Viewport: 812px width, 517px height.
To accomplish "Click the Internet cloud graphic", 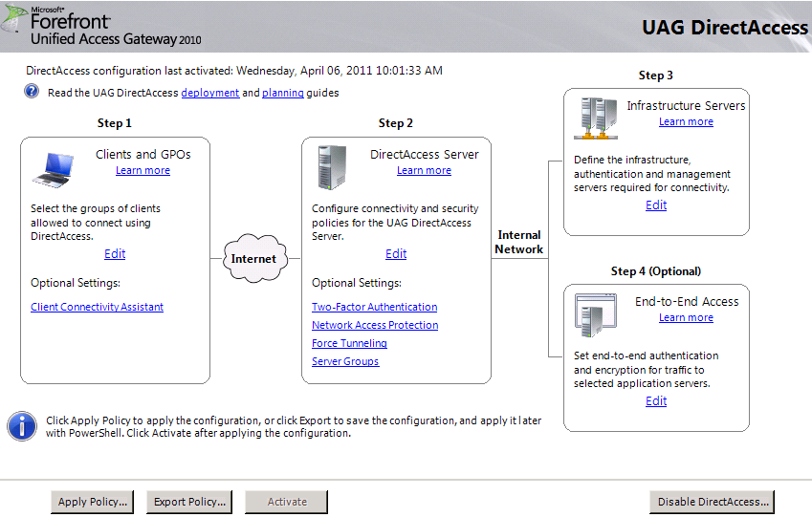I will pyautogui.click(x=254, y=258).
